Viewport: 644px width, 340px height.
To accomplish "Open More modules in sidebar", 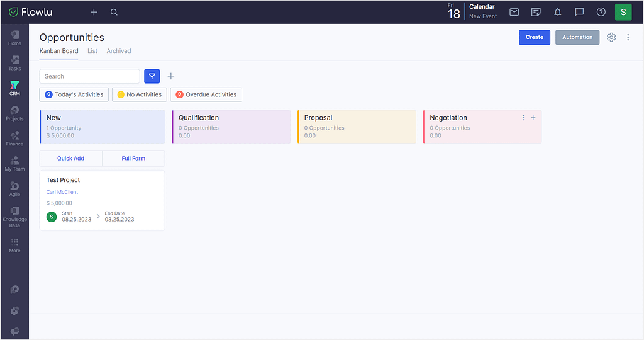I will coord(14,245).
